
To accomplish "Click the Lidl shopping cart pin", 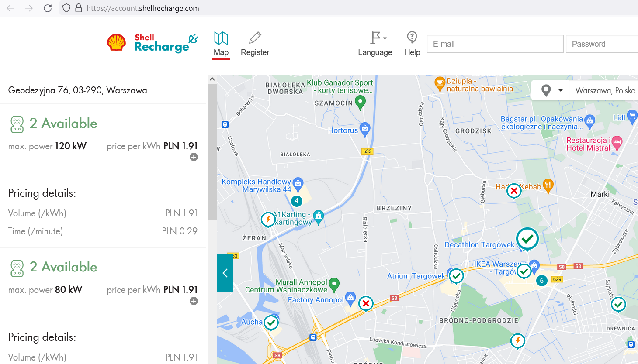I will point(632,117).
